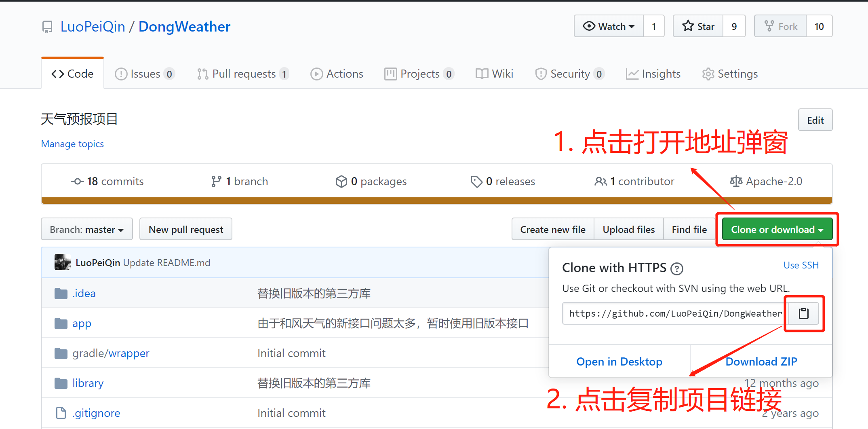Open the Projects tab

pyautogui.click(x=419, y=74)
